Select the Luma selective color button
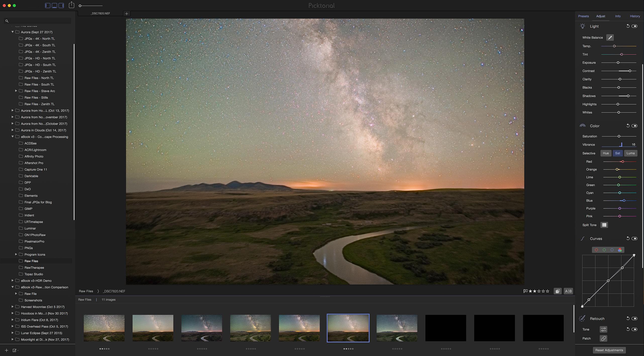This screenshot has width=644, height=356. 630,153
